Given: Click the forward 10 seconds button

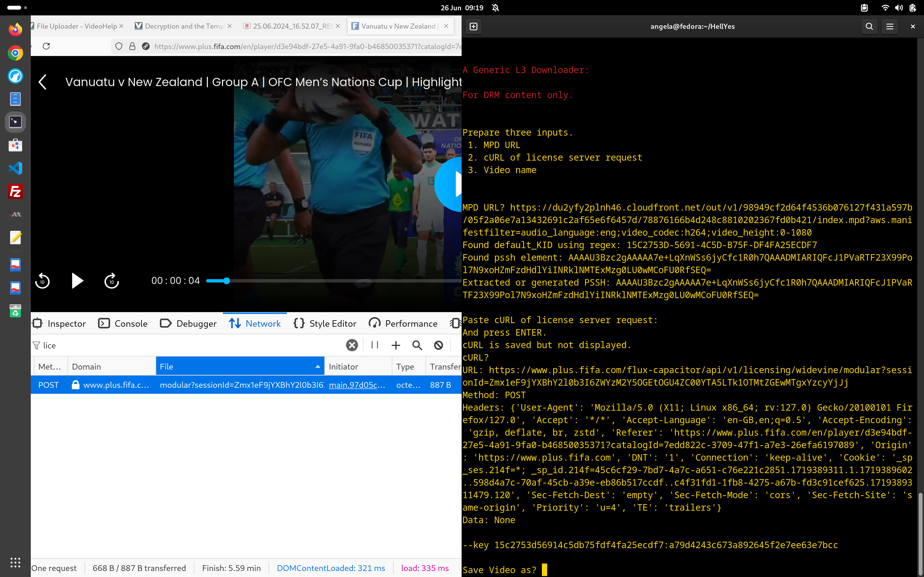Looking at the screenshot, I should tap(111, 281).
